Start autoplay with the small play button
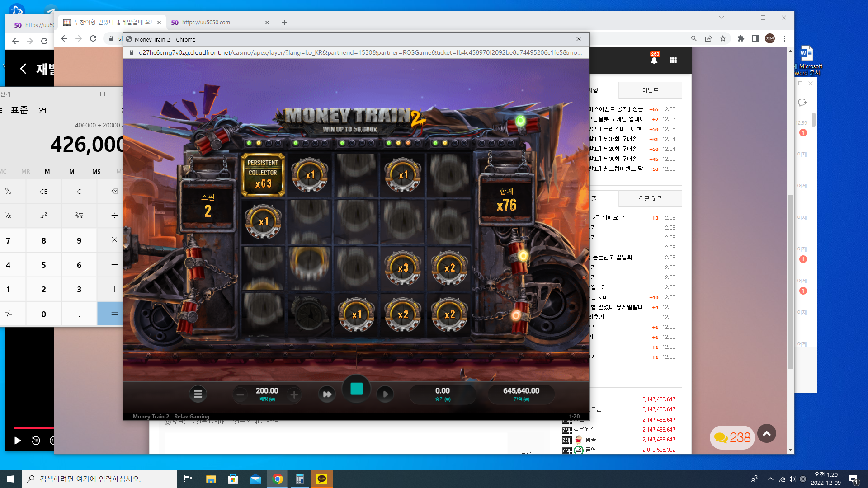This screenshot has height=488, width=868. tap(385, 394)
